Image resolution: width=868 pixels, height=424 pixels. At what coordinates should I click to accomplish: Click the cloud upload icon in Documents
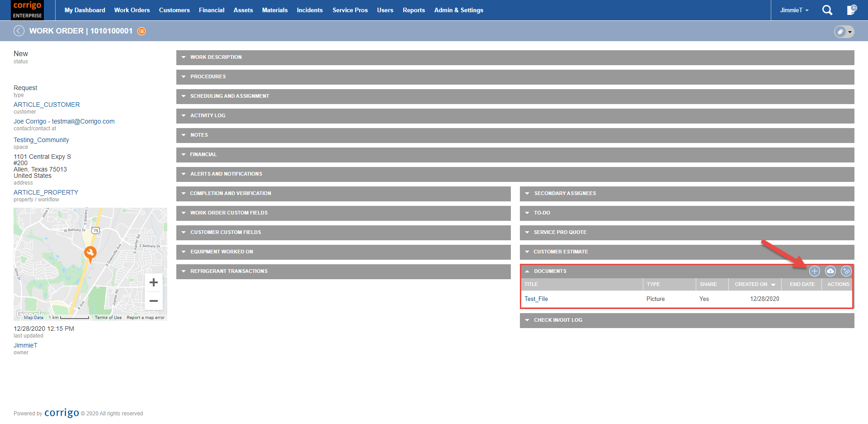pos(830,271)
